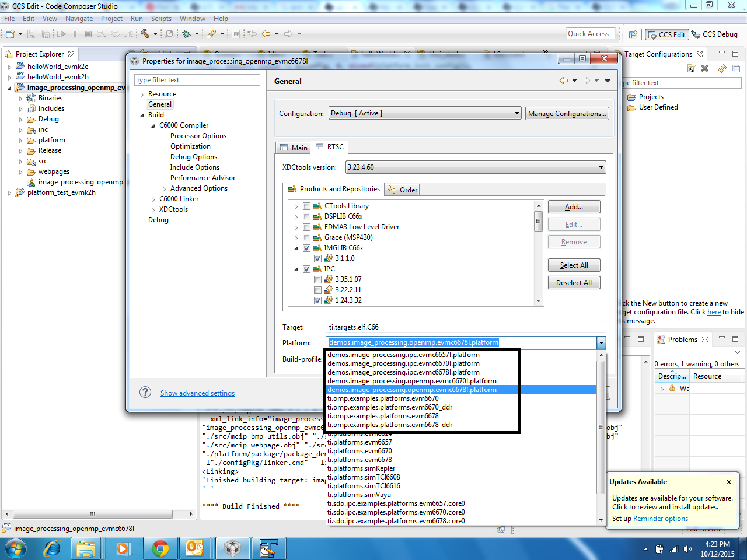This screenshot has height=560, width=747.
Task: Click the Select All button
Action: (x=574, y=265)
